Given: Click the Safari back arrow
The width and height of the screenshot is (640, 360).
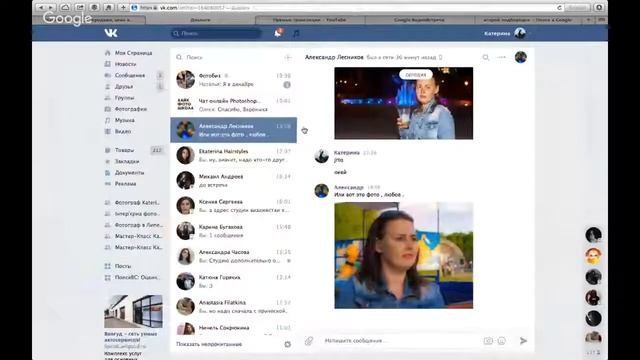Looking at the screenshot, I should tap(40, 7).
